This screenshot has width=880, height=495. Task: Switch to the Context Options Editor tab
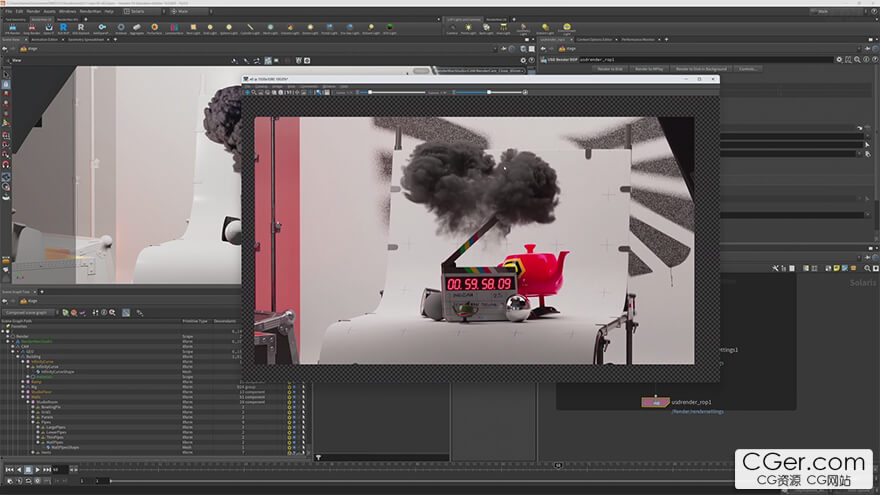click(594, 40)
